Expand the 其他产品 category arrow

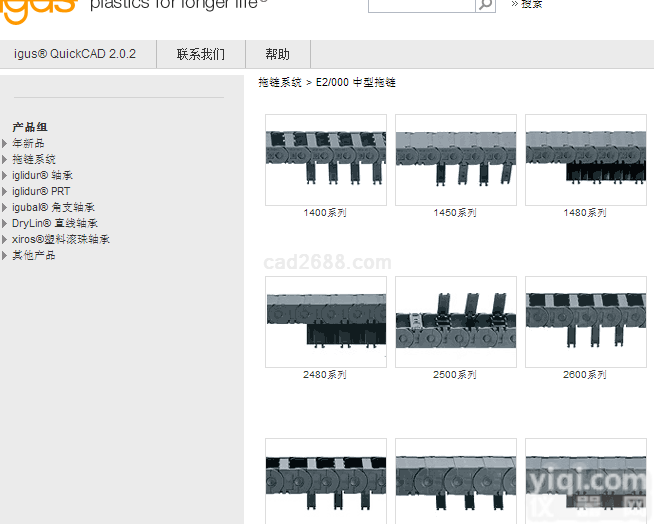(x=5, y=255)
